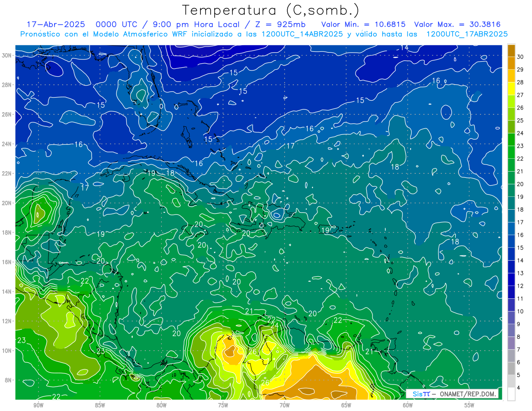Click the blue legend band between 15 and 16

pos(511,241)
